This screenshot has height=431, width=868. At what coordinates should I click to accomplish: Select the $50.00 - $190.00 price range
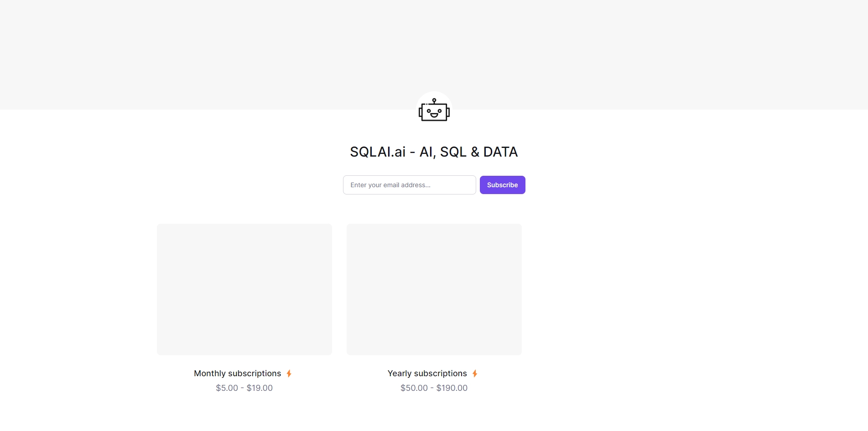coord(434,388)
